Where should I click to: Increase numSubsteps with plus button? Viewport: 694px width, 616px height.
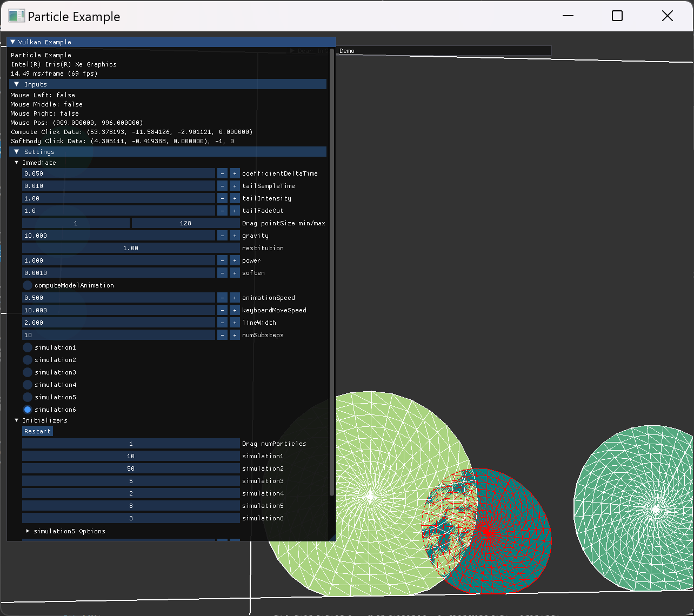click(235, 335)
